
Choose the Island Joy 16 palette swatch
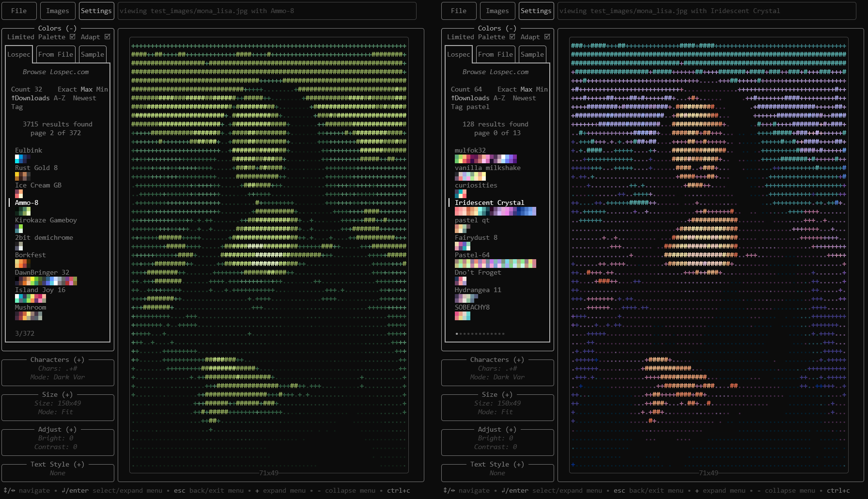(31, 298)
